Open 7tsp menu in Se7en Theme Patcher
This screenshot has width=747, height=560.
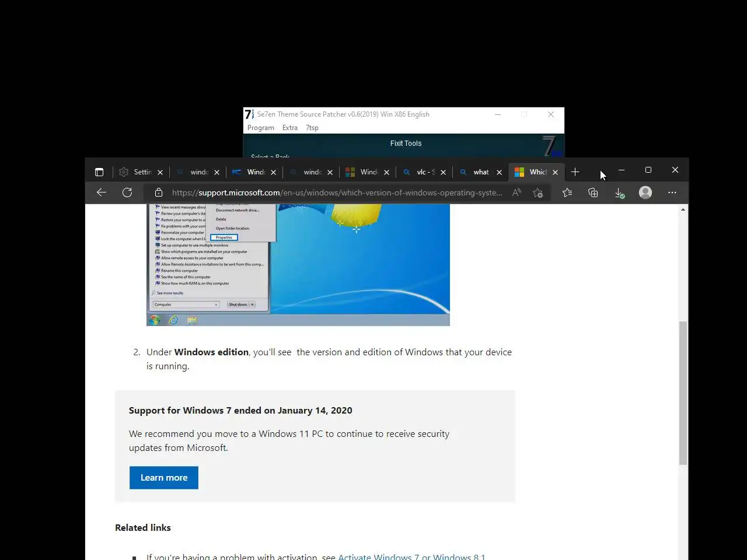tap(312, 128)
